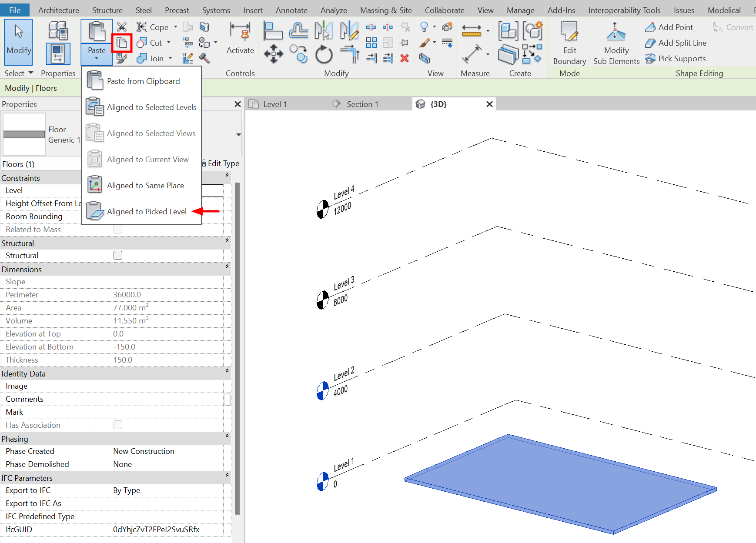Select the Rotate tool
This screenshot has height=543, width=756.
click(x=324, y=54)
